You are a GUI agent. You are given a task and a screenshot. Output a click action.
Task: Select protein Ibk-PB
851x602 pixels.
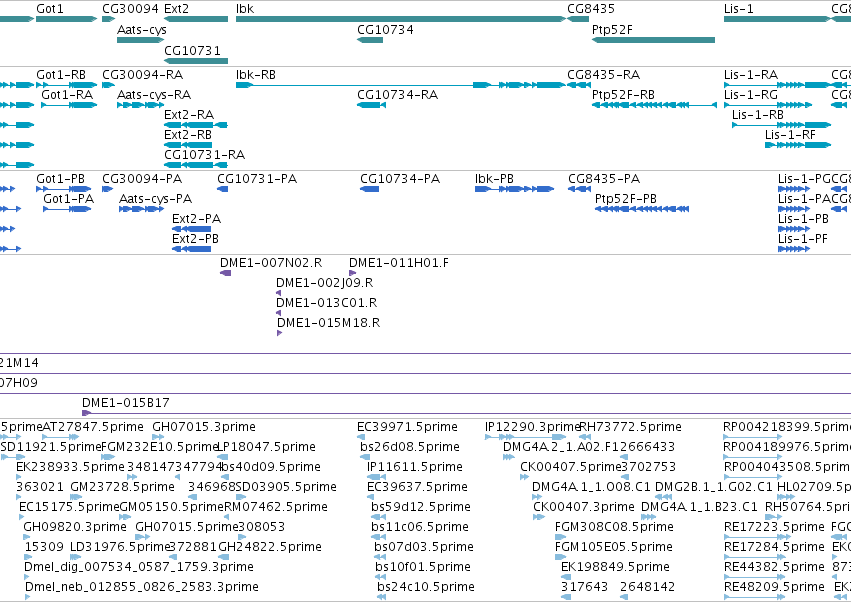point(515,189)
